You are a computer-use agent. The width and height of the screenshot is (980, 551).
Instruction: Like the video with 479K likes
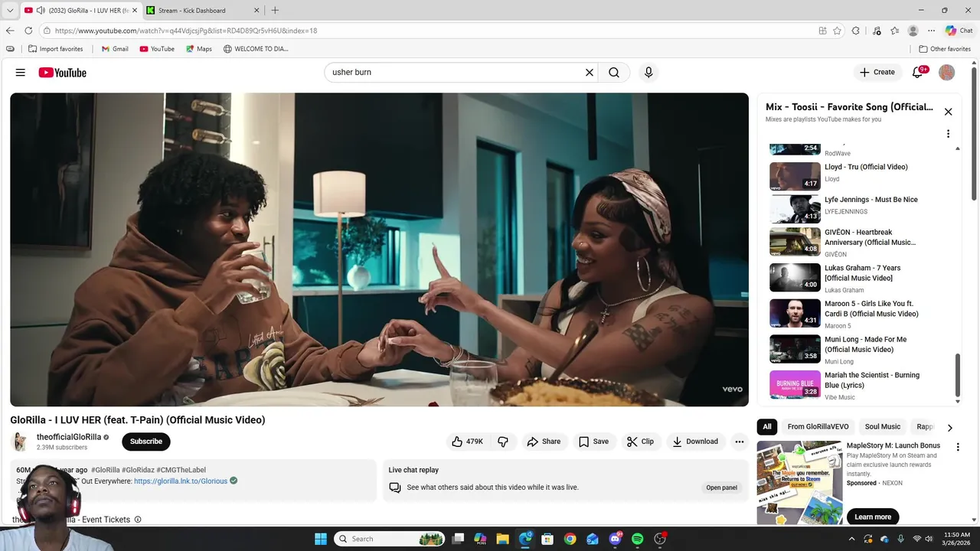(468, 442)
